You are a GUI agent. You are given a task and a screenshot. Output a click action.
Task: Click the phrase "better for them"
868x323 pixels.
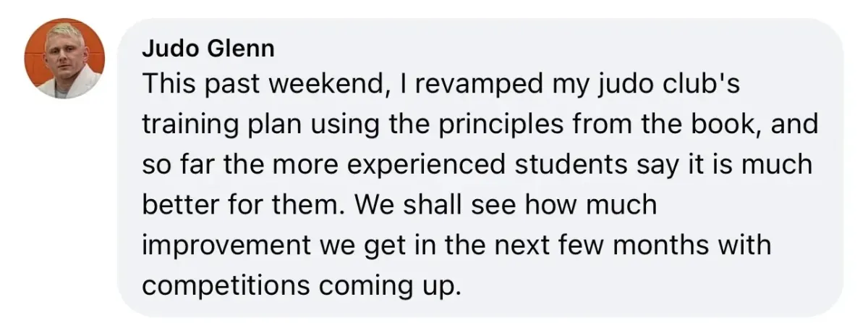pyautogui.click(x=243, y=206)
